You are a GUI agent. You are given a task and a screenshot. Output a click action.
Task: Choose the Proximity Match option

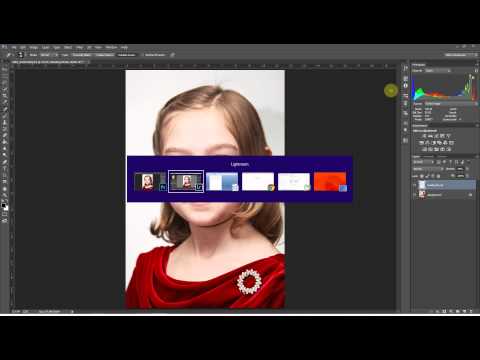pyautogui.click(x=82, y=55)
